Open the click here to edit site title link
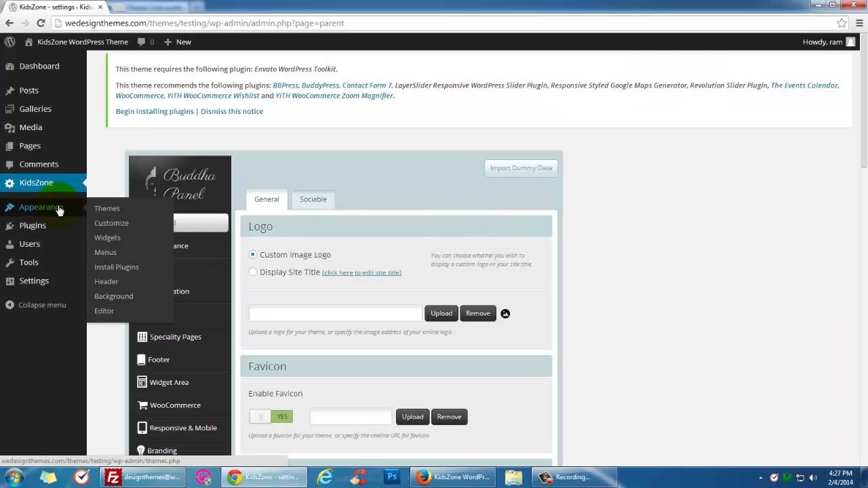Image resolution: width=868 pixels, height=488 pixels. click(361, 272)
